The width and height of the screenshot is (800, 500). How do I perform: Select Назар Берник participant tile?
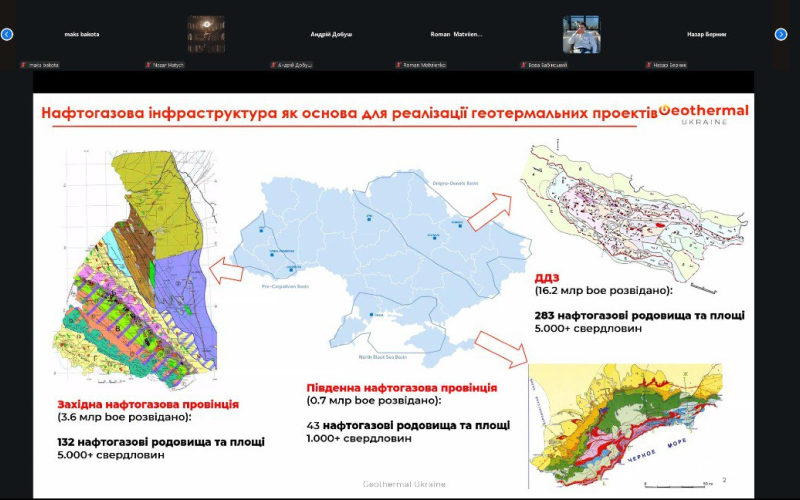(706, 35)
